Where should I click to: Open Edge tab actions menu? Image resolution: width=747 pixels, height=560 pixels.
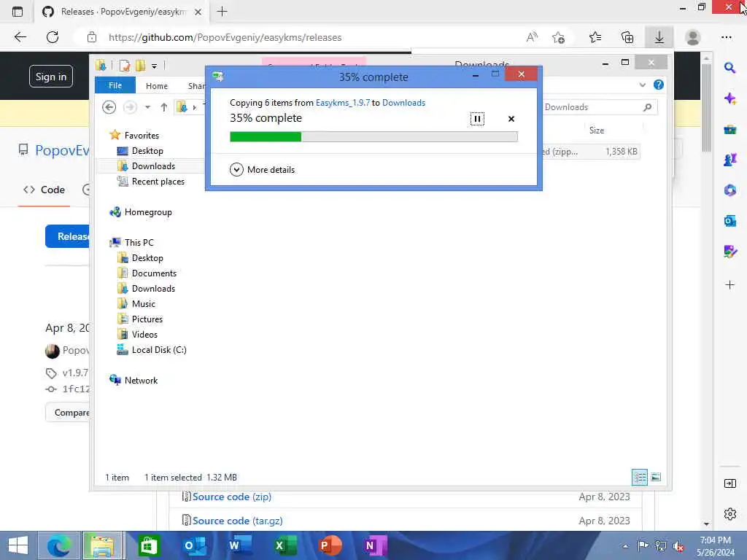click(x=18, y=12)
